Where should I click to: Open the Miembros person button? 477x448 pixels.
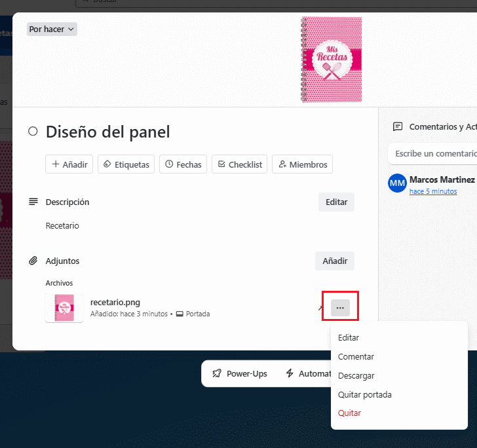(302, 164)
